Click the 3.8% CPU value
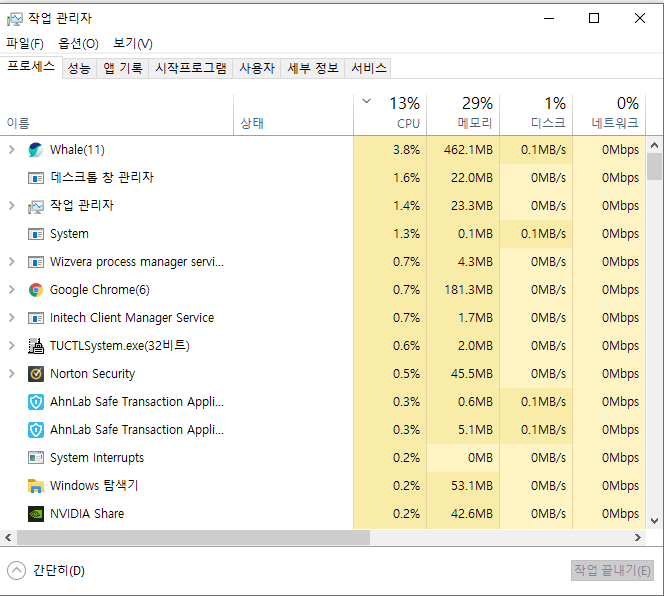 click(x=406, y=150)
